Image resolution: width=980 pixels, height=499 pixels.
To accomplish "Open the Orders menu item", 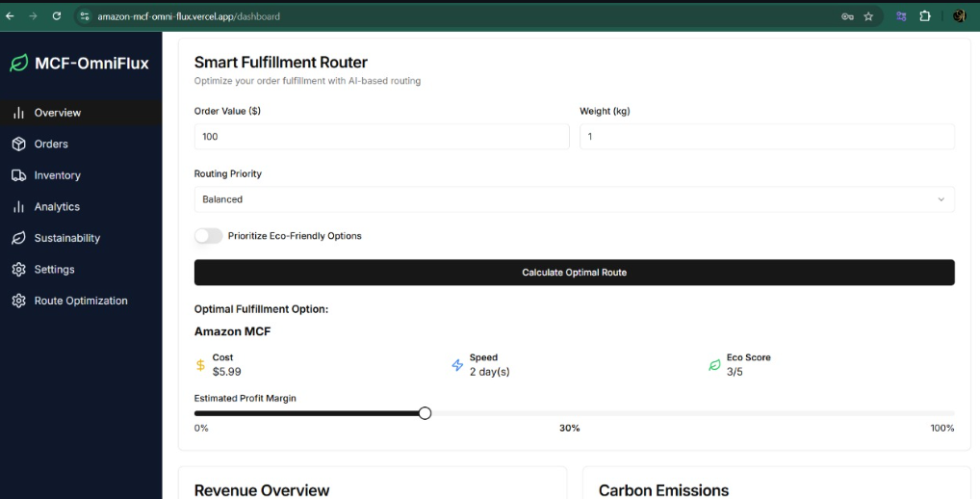I will coord(81,144).
